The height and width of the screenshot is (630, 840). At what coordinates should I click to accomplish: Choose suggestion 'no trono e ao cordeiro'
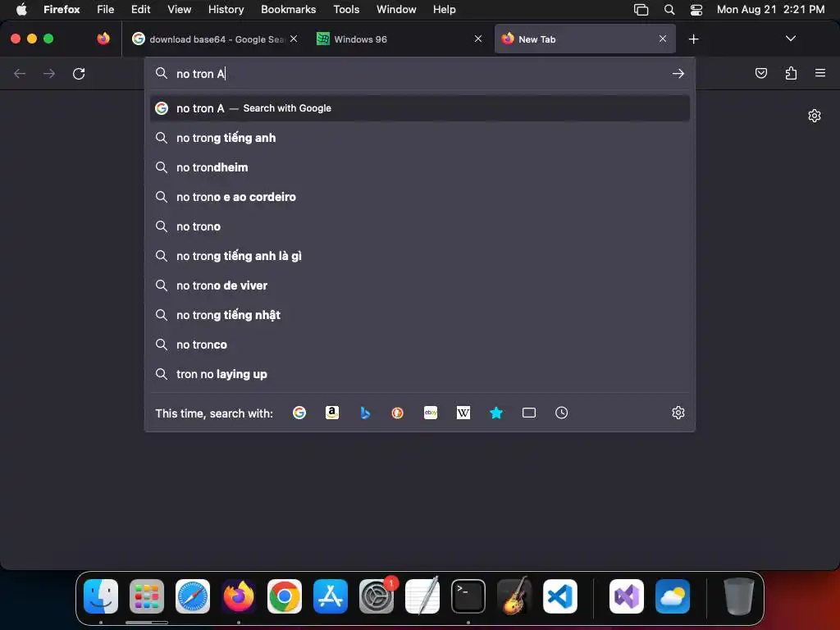[419, 197]
